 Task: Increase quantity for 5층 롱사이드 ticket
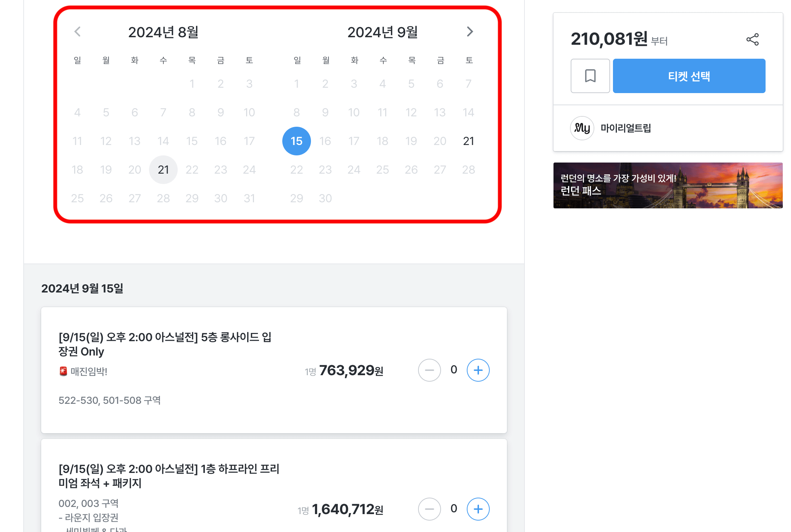tap(478, 370)
